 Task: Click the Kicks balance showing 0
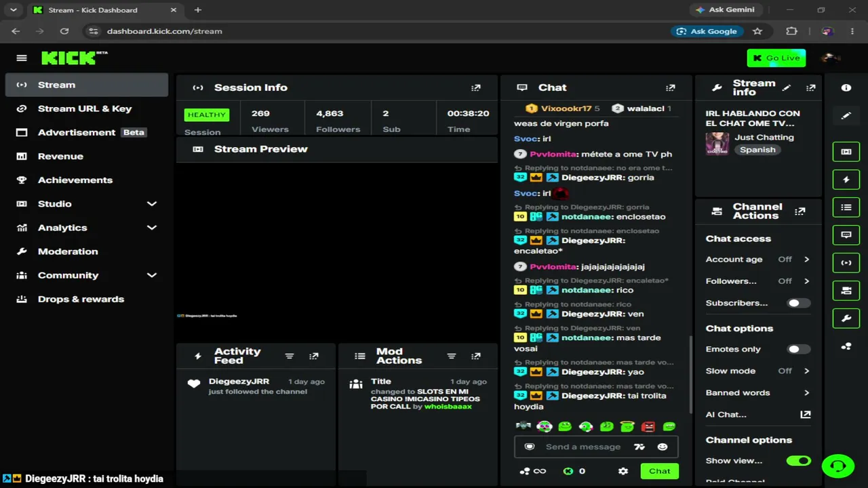click(574, 471)
